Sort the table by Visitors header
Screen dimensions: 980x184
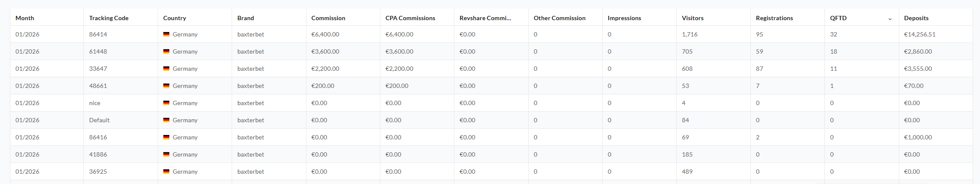coord(692,18)
